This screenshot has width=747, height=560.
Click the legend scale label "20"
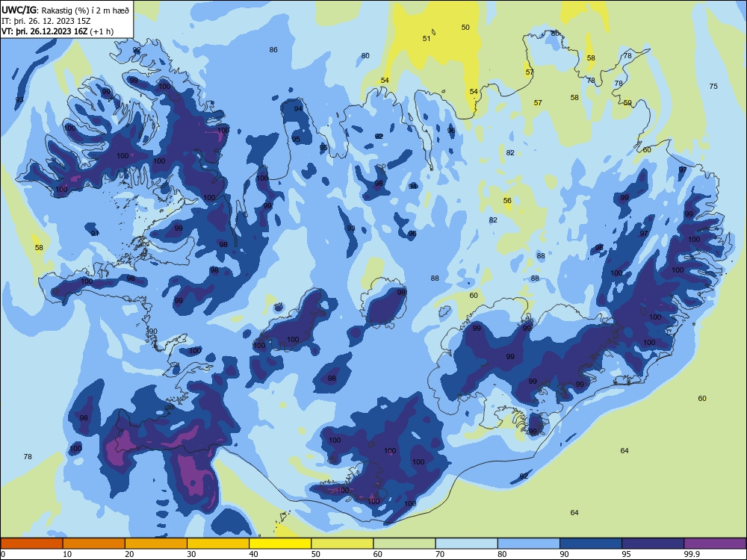pyautogui.click(x=129, y=554)
